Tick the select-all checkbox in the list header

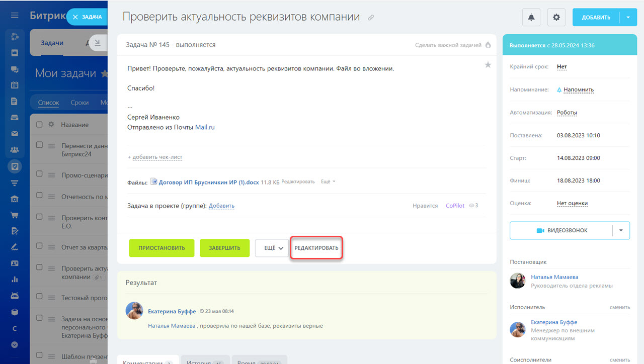pyautogui.click(x=40, y=124)
